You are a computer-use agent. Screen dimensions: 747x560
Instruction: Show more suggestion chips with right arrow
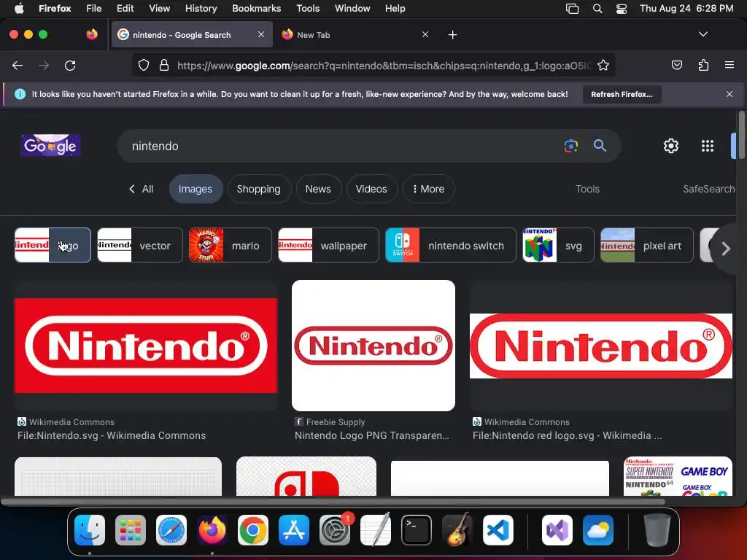(x=726, y=248)
